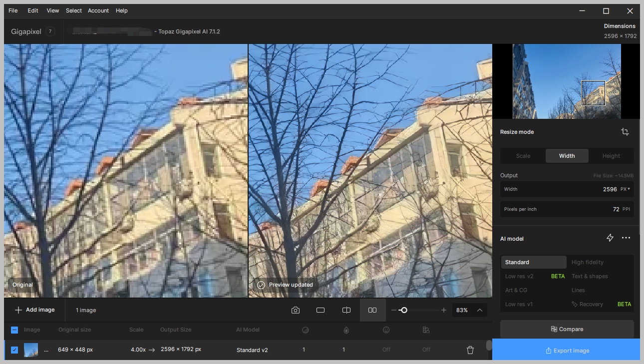
Task: Open the AI model overflow menu
Action: (x=626, y=238)
